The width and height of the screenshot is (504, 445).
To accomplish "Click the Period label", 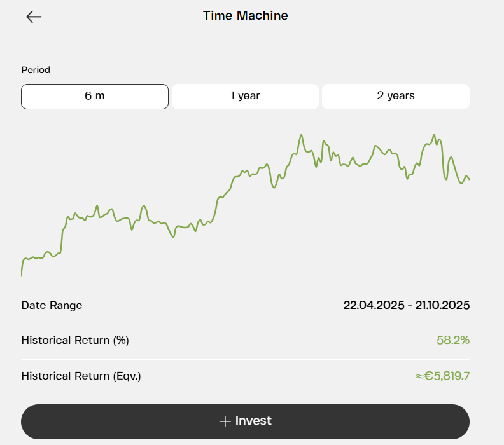I will click(36, 70).
